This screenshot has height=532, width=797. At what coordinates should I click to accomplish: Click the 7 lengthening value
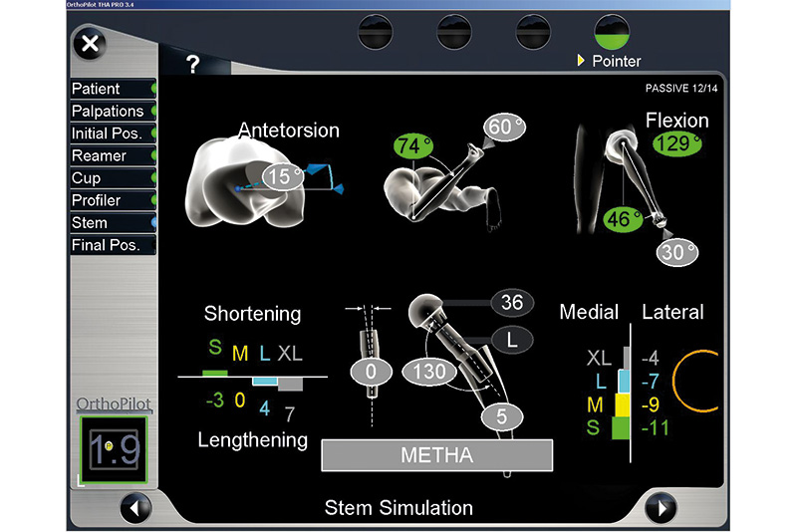tap(290, 414)
